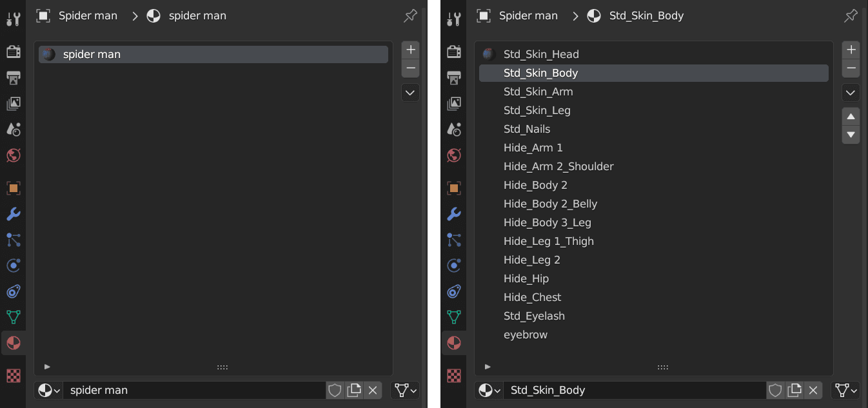The image size is (868, 408).
Task: Duplicate the Std_Skin_Body material
Action: pyautogui.click(x=794, y=390)
